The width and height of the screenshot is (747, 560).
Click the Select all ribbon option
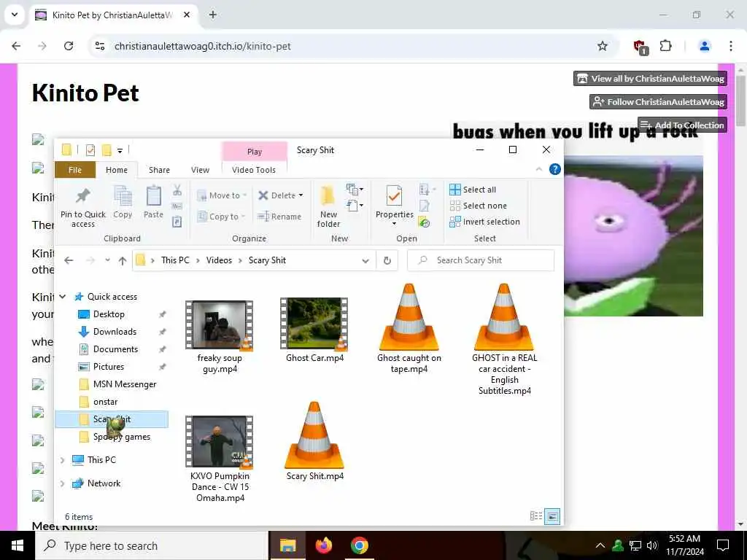(x=473, y=190)
